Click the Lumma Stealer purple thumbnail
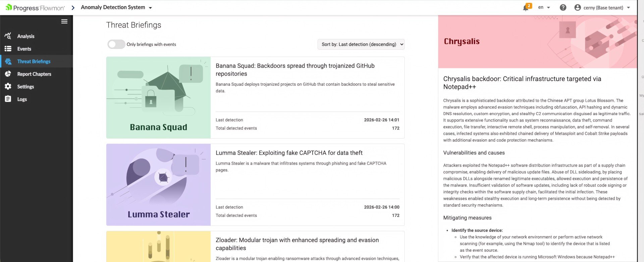 (x=158, y=185)
